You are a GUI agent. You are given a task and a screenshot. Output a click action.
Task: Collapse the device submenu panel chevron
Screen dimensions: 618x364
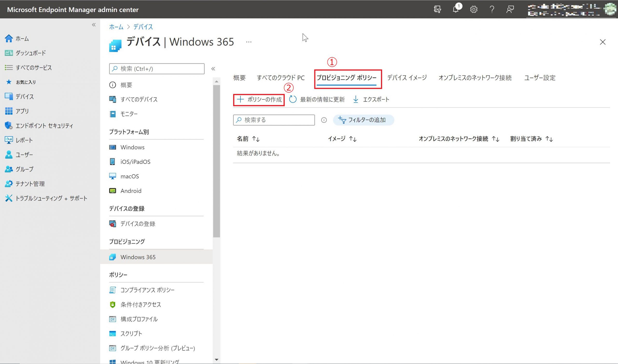coord(213,69)
